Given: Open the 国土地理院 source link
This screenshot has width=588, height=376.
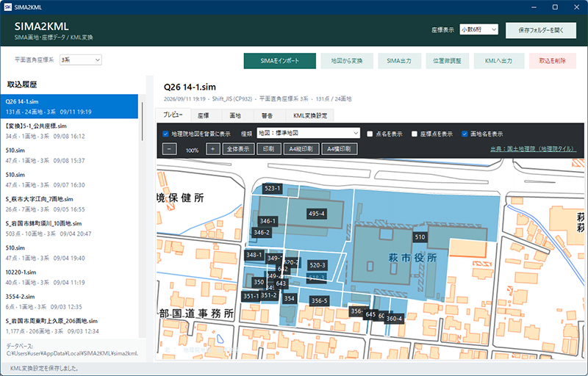Looking at the screenshot, I should [534, 148].
